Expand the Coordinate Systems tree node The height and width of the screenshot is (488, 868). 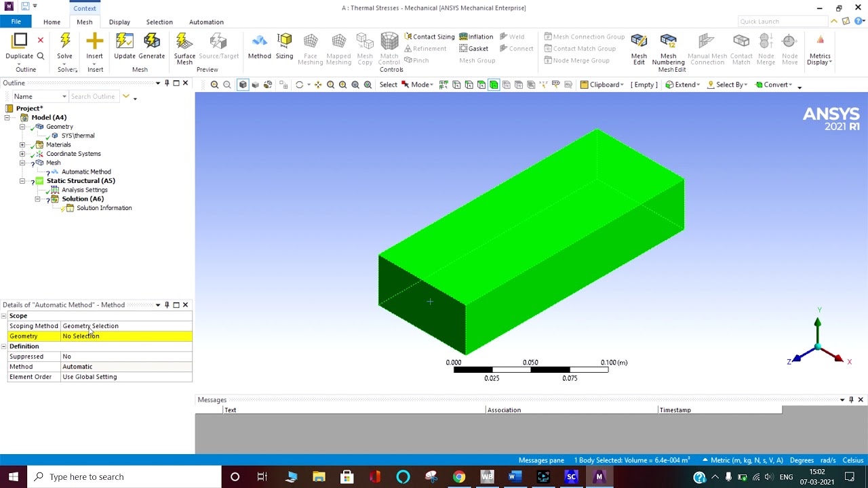[22, 154]
